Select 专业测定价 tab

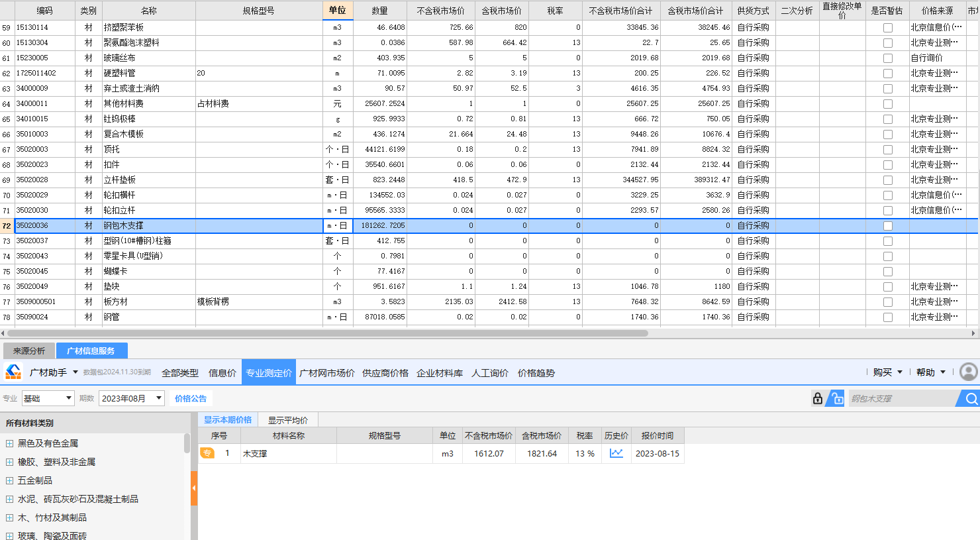click(269, 373)
